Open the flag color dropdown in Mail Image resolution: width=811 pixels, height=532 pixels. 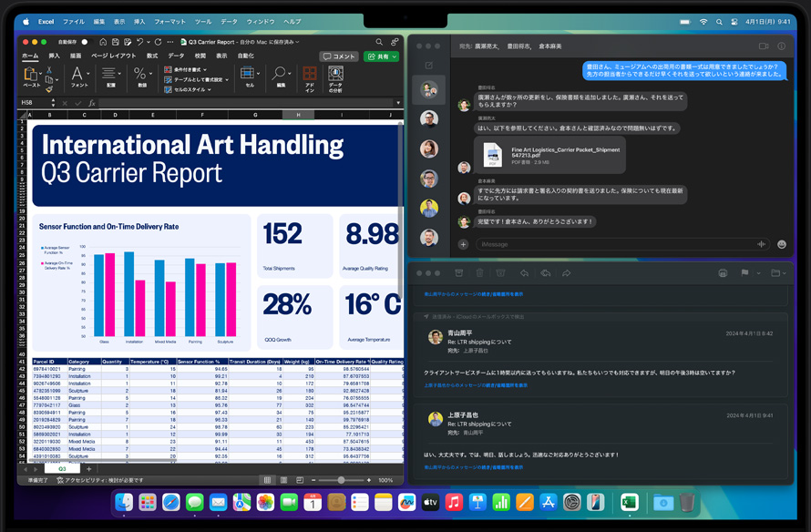(x=758, y=273)
